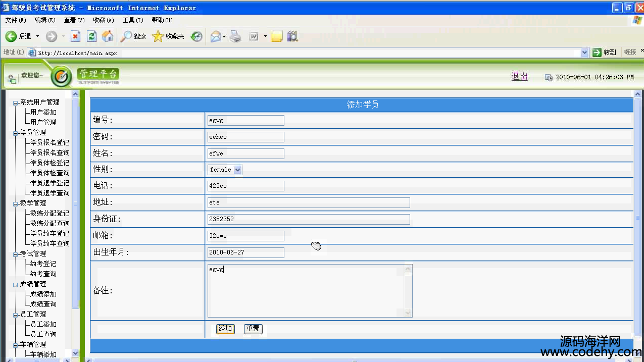Click the Print icon

pos(235,36)
